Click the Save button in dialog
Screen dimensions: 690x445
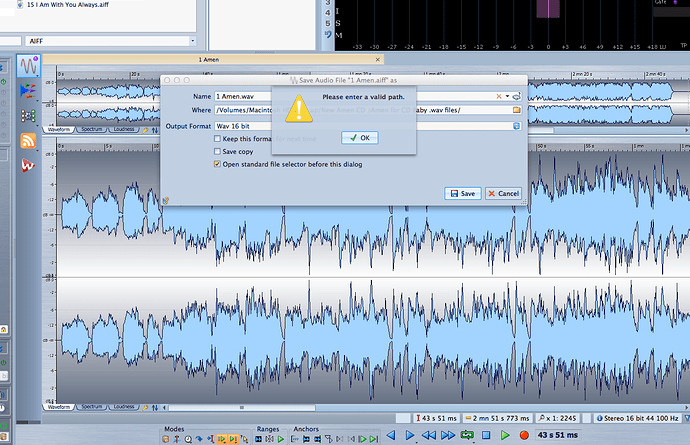pos(462,193)
